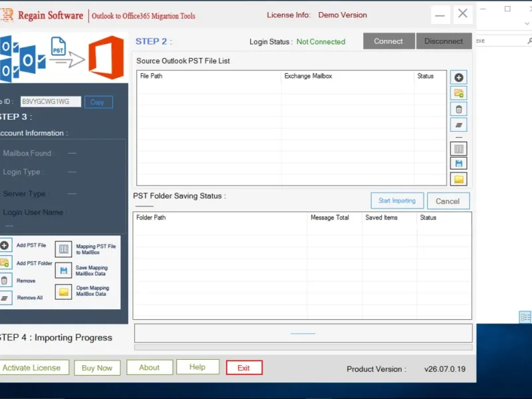Copy the machine ID

(98, 102)
